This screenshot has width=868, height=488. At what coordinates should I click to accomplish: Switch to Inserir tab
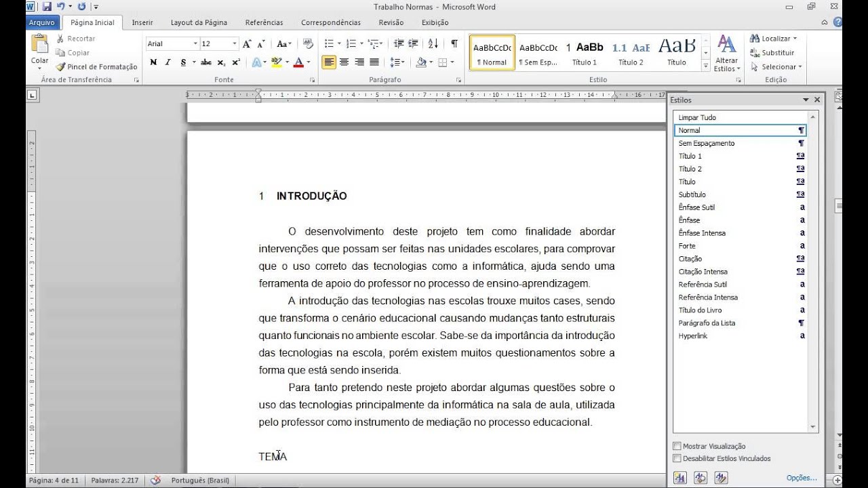coord(142,22)
